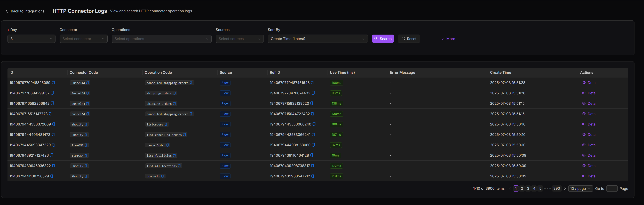644x205 pixels.
Task: Click the Reset button
Action: click(409, 38)
